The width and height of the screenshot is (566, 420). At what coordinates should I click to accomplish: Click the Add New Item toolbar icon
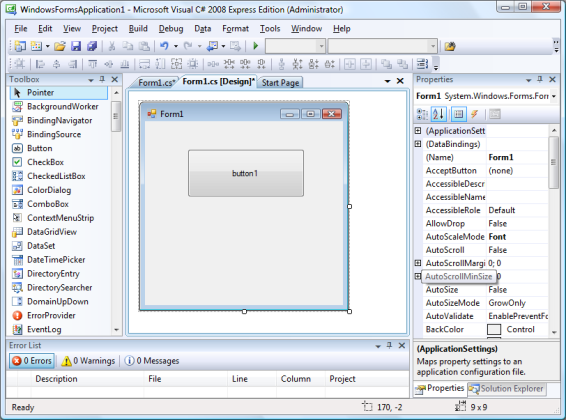(x=36, y=46)
